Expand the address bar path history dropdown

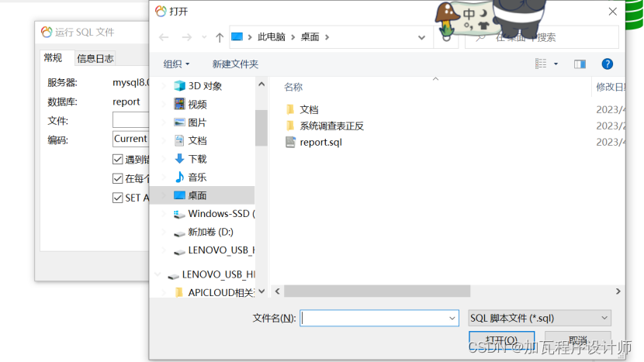click(421, 38)
